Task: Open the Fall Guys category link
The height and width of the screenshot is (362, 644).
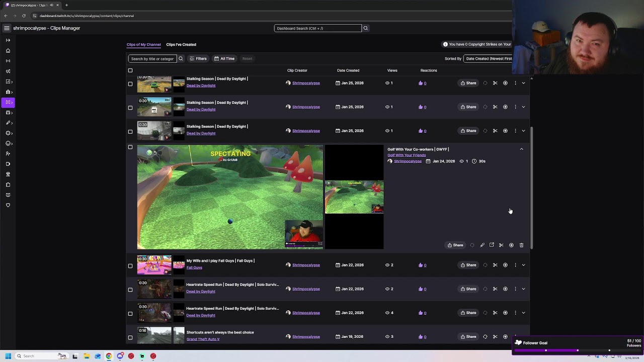Action: pyautogui.click(x=194, y=267)
